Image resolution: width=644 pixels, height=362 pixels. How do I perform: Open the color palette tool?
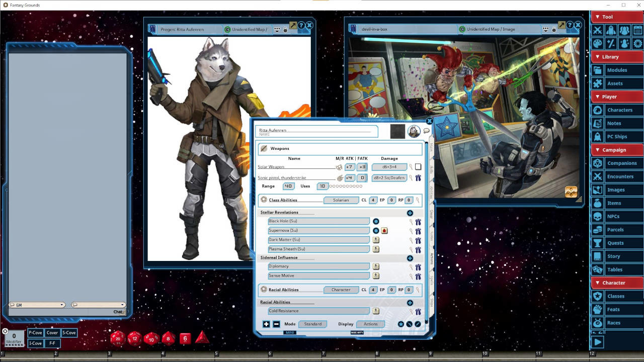597,43
